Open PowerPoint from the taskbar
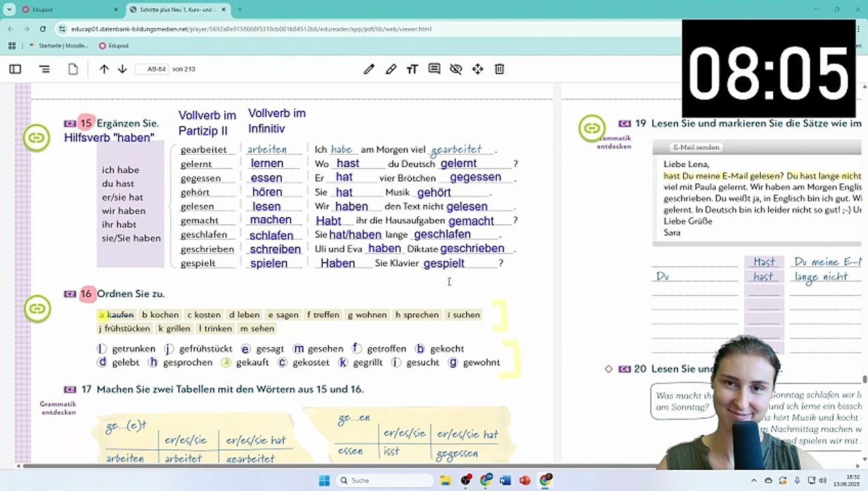The height and width of the screenshot is (491, 868). pos(525,480)
